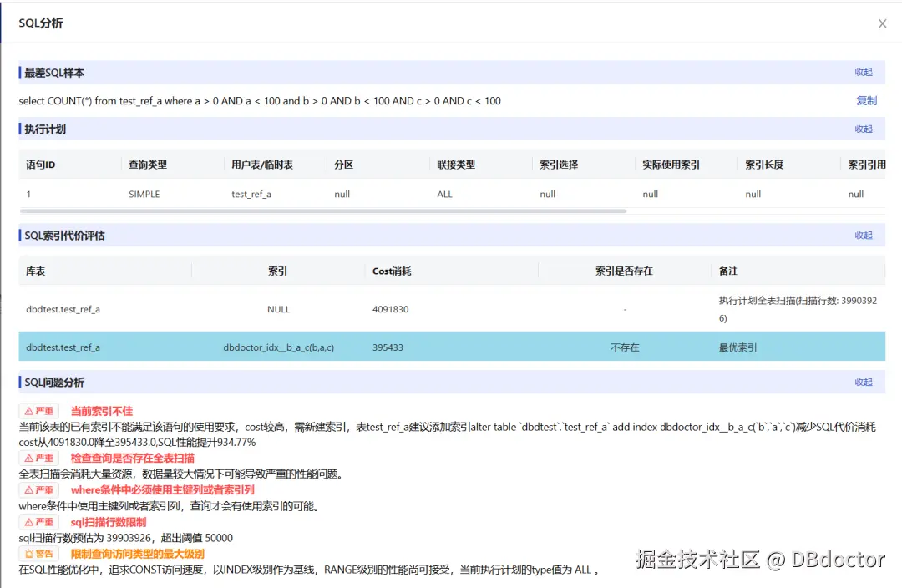This screenshot has width=902, height=588.
Task: Select the 索引是否存在 column header
Action: click(624, 271)
